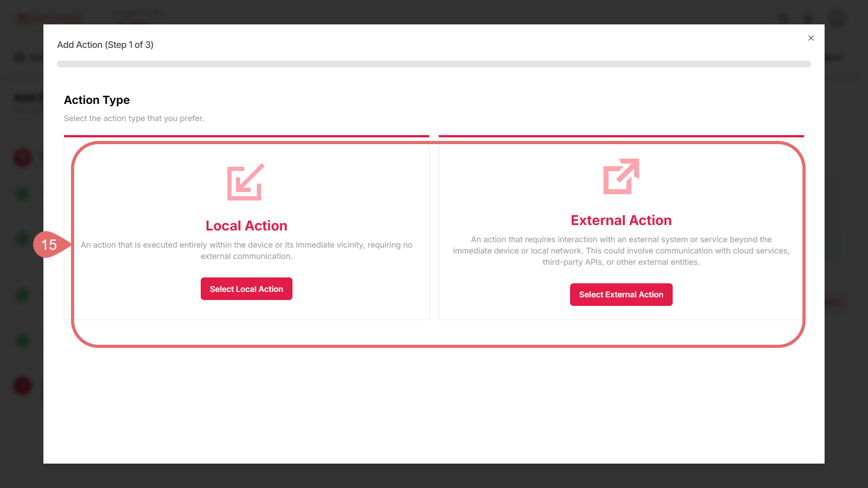
Task: Click the top dimmed red circle icon
Action: pyautogui.click(x=23, y=158)
